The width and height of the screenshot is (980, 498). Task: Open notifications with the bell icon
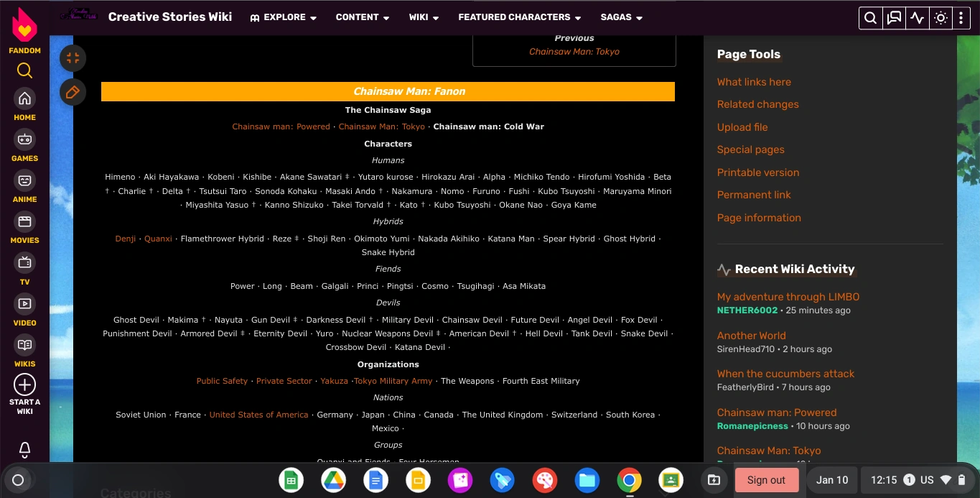pos(24,448)
